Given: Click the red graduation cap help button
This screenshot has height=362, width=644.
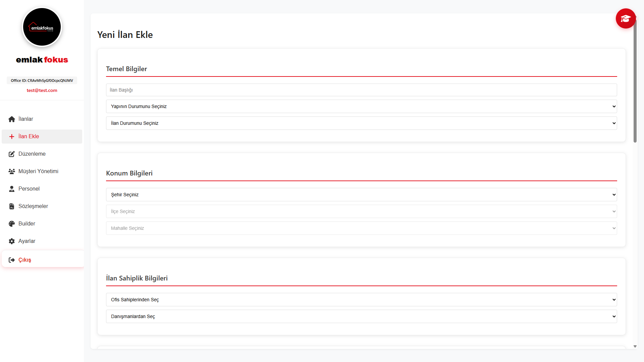Looking at the screenshot, I should pos(626,18).
